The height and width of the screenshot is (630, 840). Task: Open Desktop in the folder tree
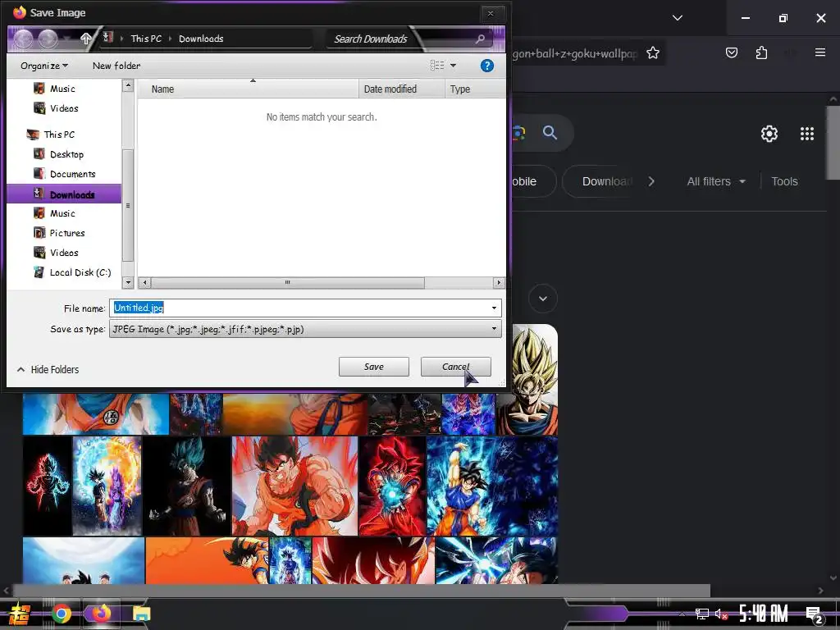click(x=66, y=154)
